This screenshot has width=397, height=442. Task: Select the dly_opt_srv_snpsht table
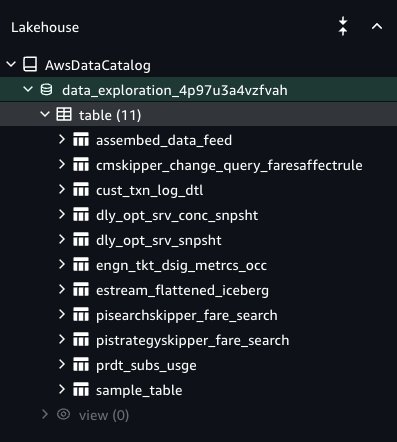pyautogui.click(x=159, y=240)
